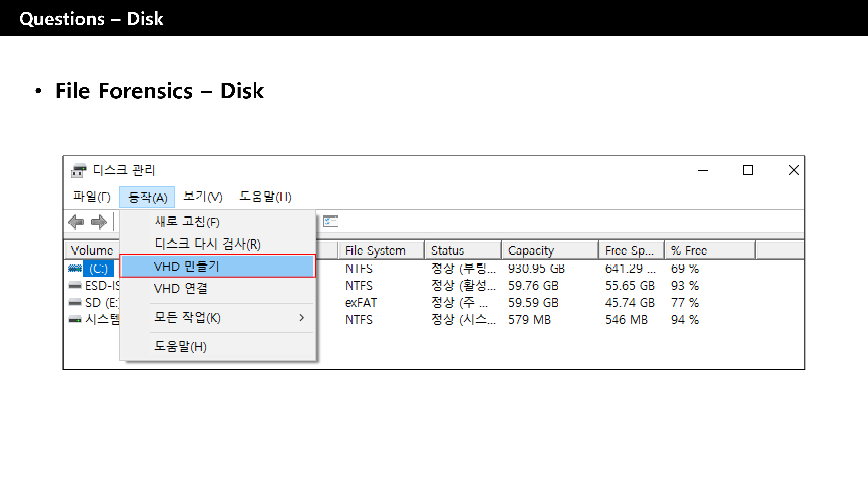Select the ESD-ISO volume drive icon
The width and height of the screenshot is (868, 488).
[75, 286]
